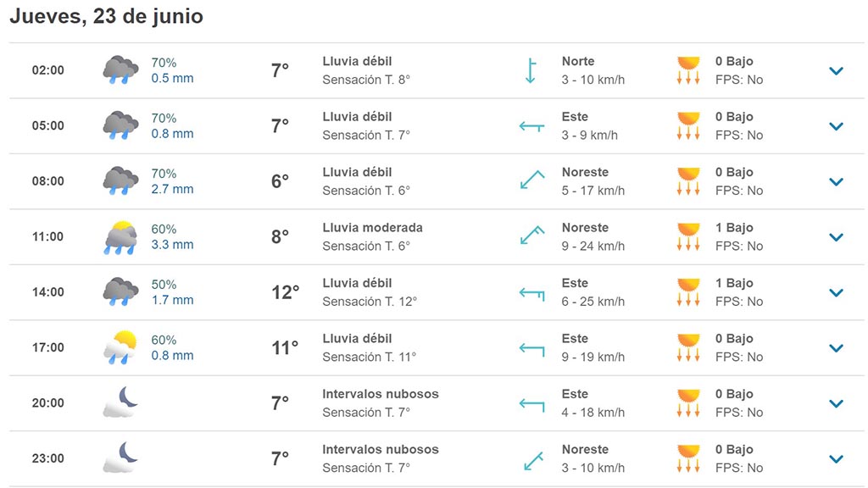The height and width of the screenshot is (488, 868).
Task: Select the Lluvia moderada description at 11:00
Action: click(x=372, y=228)
